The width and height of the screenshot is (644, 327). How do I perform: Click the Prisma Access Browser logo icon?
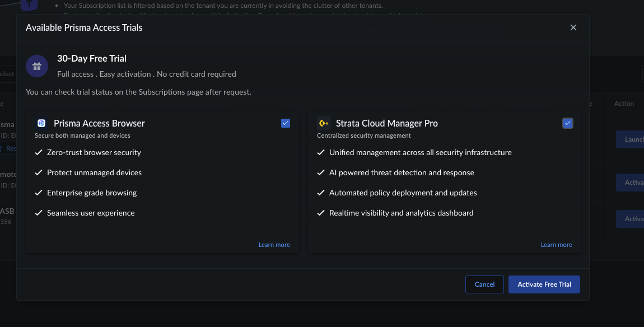tap(41, 123)
